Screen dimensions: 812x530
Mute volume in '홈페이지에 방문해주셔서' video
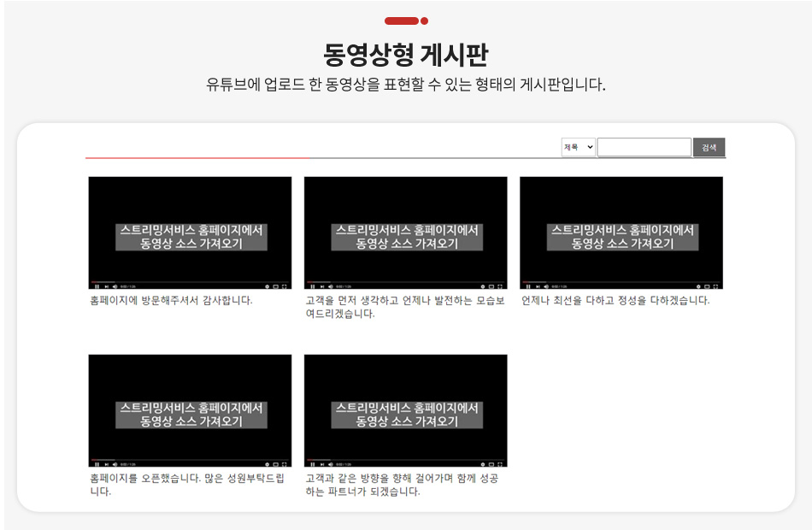pos(115,286)
